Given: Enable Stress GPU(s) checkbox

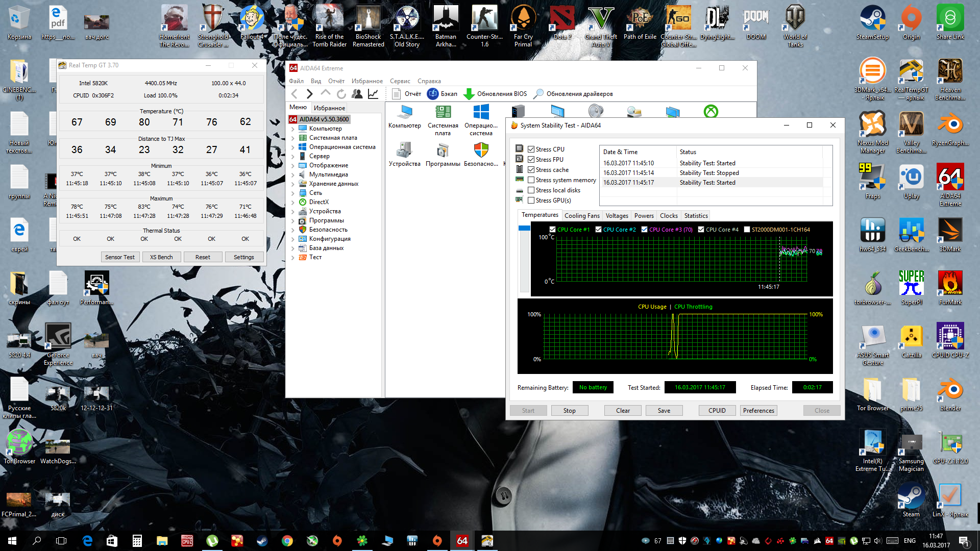Looking at the screenshot, I should [x=531, y=201].
